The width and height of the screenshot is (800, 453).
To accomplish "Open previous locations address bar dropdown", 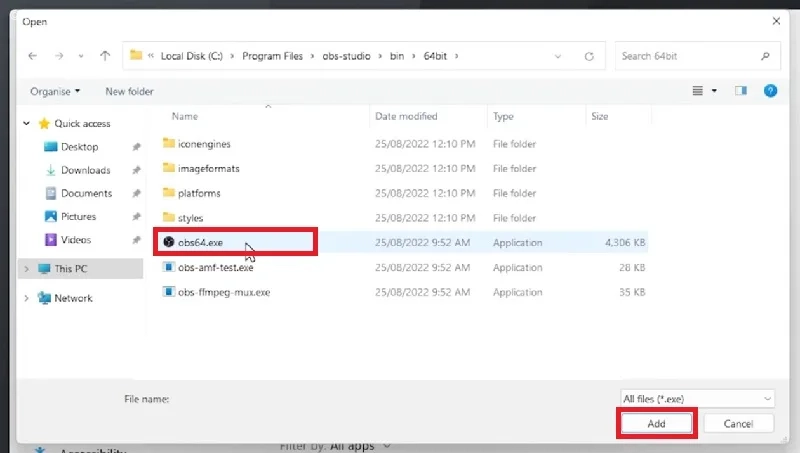I will point(566,56).
